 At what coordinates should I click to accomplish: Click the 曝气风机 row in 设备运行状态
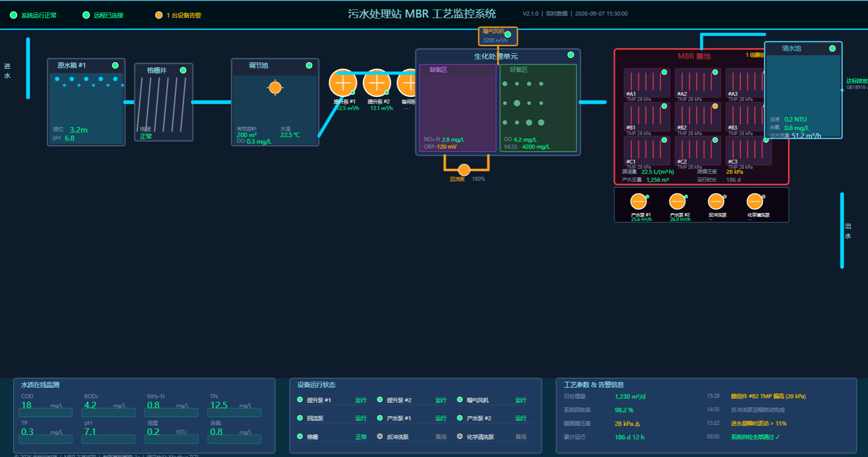coord(494,400)
